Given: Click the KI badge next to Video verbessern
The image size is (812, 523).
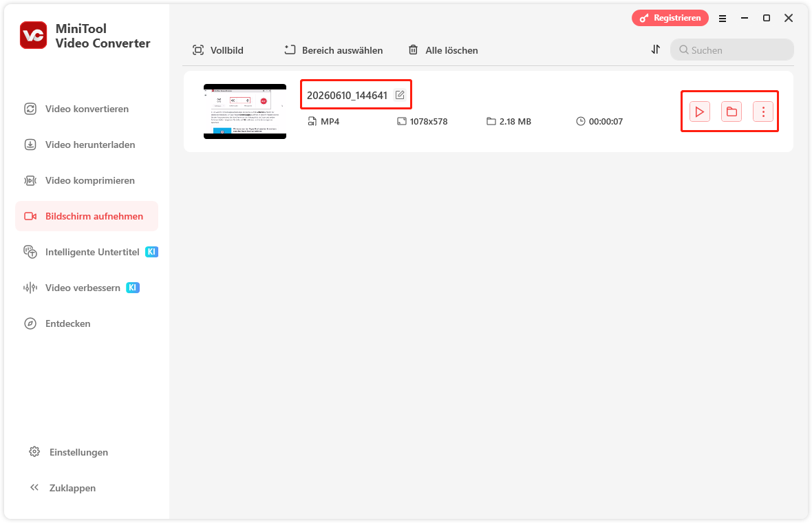Looking at the screenshot, I should tap(133, 288).
